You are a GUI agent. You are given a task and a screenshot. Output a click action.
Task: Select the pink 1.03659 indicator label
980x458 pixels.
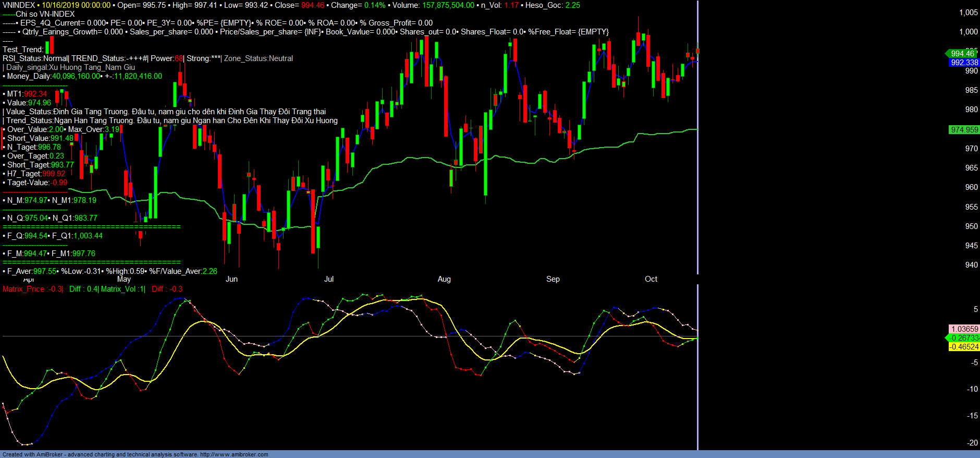tap(964, 329)
